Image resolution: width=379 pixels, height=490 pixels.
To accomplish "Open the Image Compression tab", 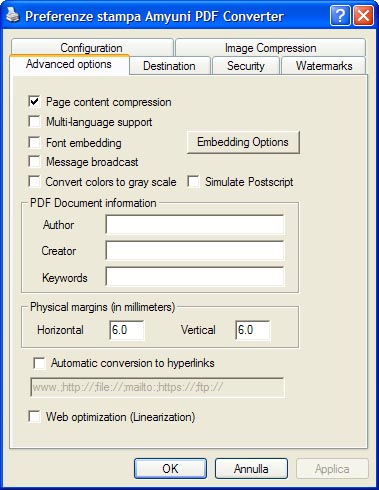I will click(270, 47).
